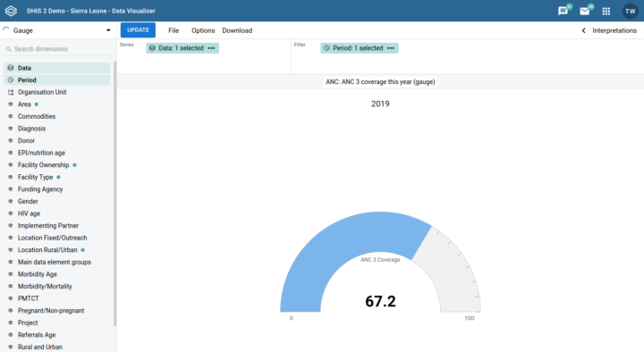The height and width of the screenshot is (352, 644).
Task: Click Interpretations label
Action: [x=614, y=30]
